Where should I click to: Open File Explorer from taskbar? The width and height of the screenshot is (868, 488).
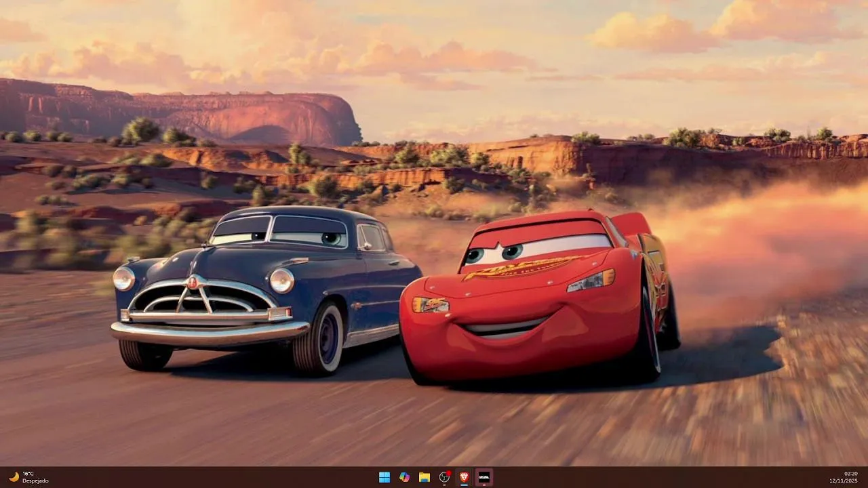[425, 477]
